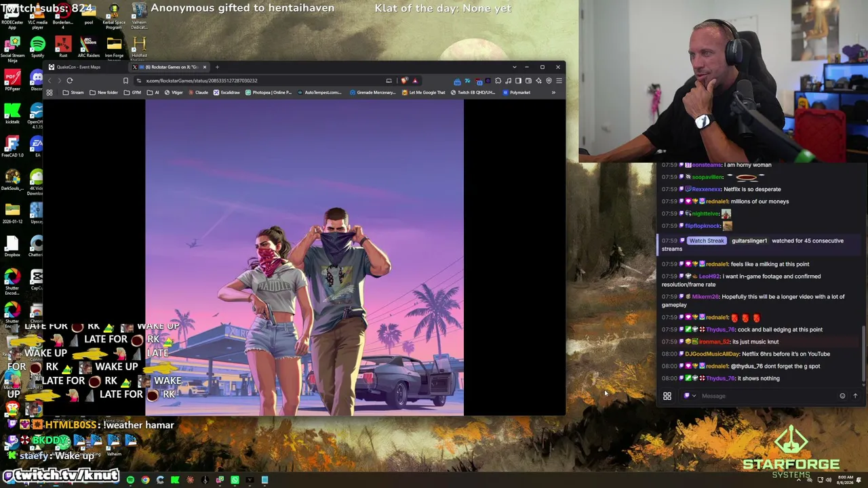Launch the DarkSouls desktop shortcut
This screenshot has height=488, width=868.
[12, 178]
